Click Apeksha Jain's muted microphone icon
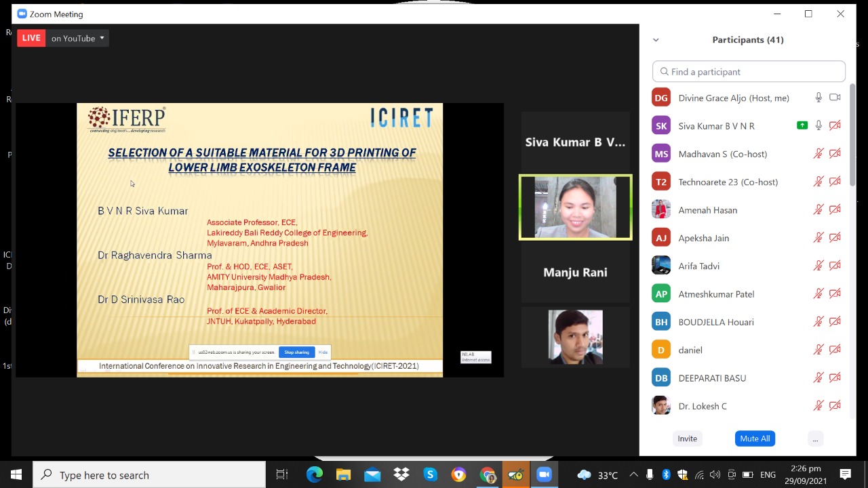 tap(818, 238)
